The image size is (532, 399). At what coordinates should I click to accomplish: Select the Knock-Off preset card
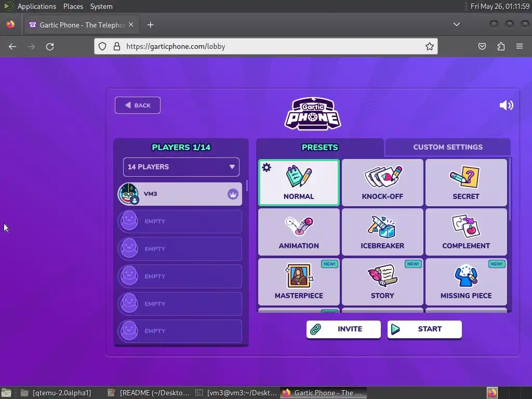tap(382, 182)
